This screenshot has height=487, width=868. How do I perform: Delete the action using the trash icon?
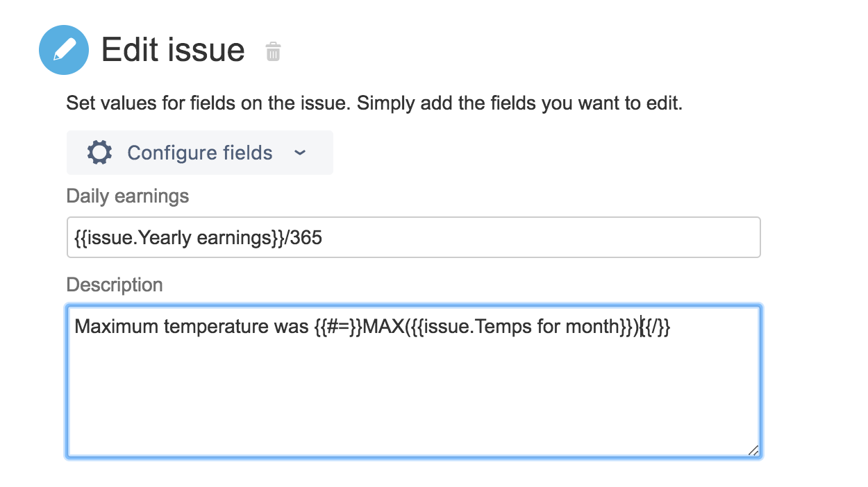tap(273, 51)
